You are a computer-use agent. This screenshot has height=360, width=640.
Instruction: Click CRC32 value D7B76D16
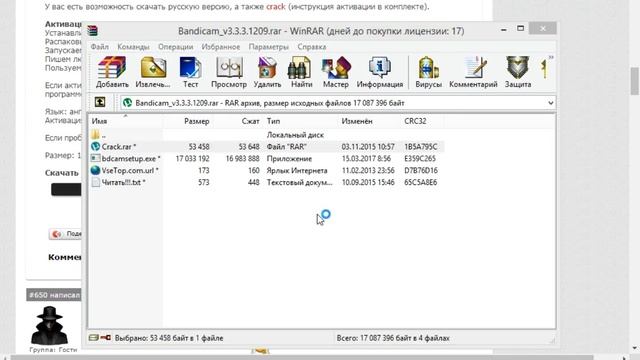(x=421, y=170)
